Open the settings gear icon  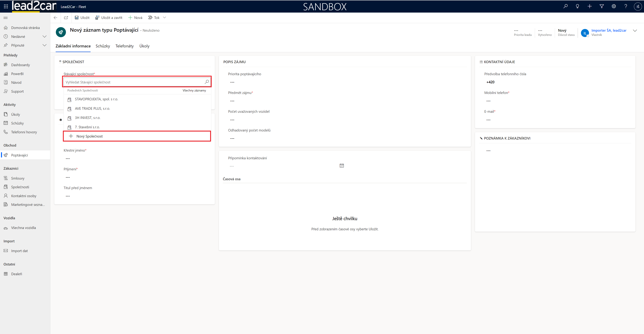point(613,7)
